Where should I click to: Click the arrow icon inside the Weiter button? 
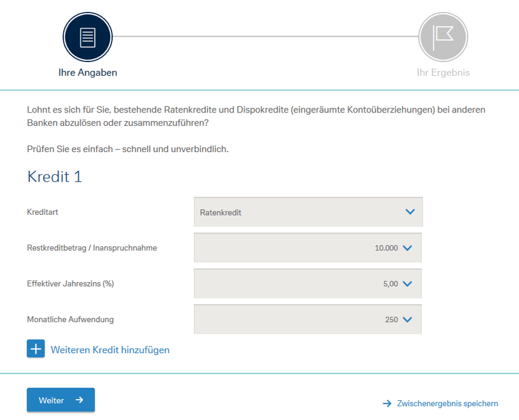80,400
